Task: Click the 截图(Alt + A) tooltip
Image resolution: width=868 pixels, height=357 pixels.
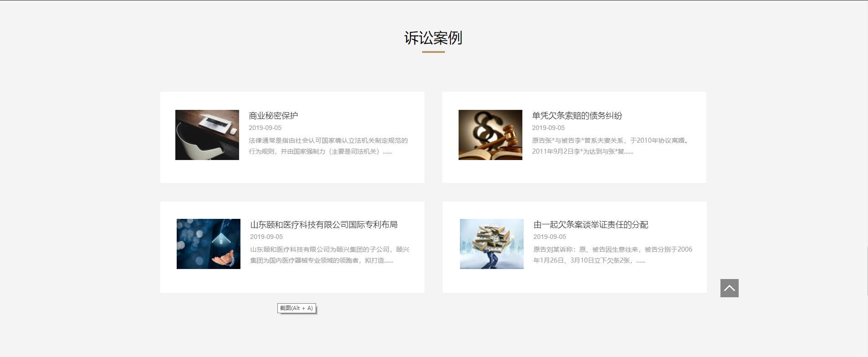Action: pyautogui.click(x=296, y=308)
